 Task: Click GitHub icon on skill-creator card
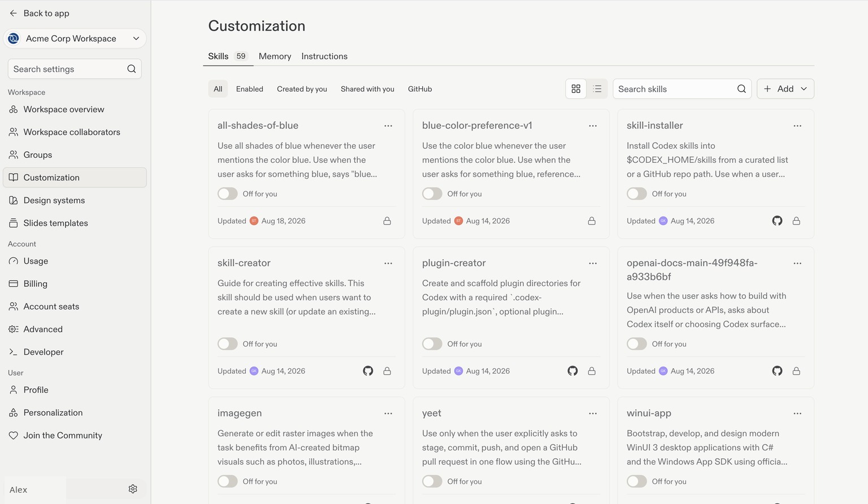(x=368, y=371)
